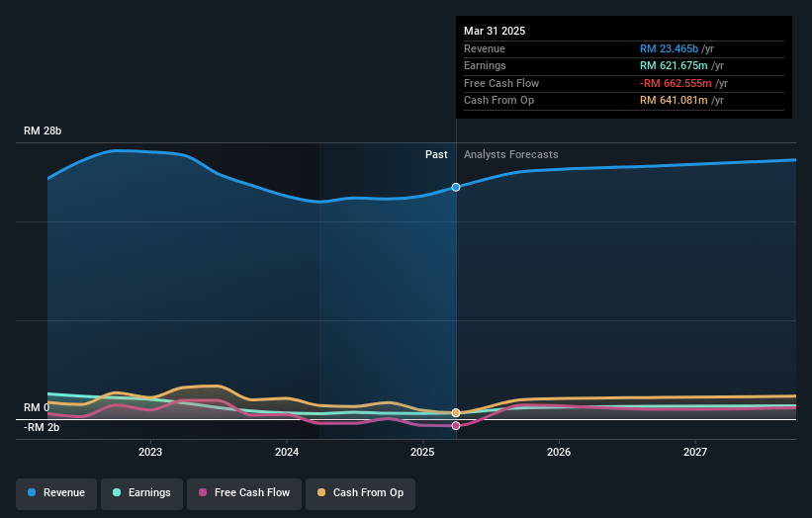Toggle the Earnings legend series
812x518 pixels.
141,493
